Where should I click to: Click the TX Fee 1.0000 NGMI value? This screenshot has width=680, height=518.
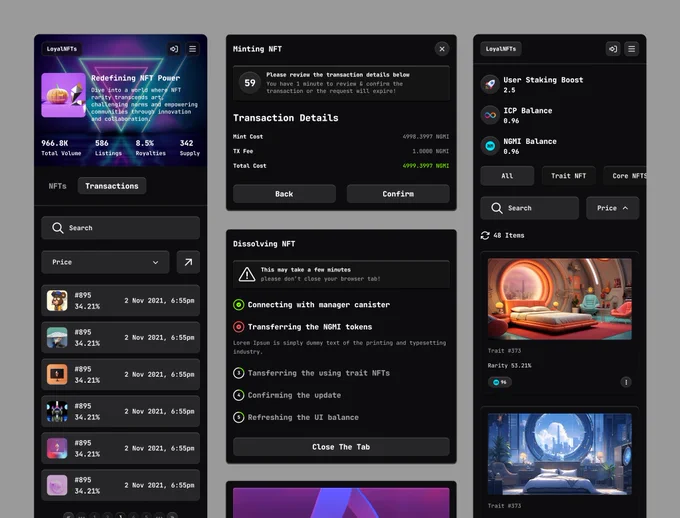431,151
